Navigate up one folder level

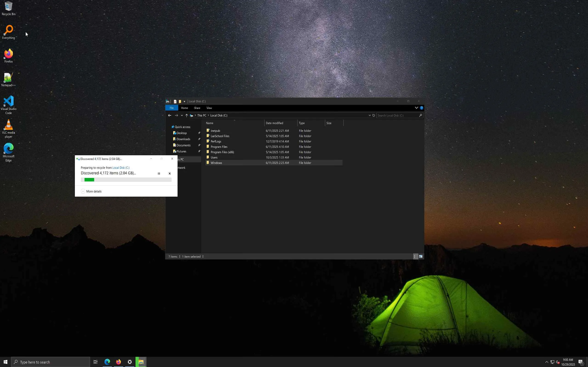point(186,116)
